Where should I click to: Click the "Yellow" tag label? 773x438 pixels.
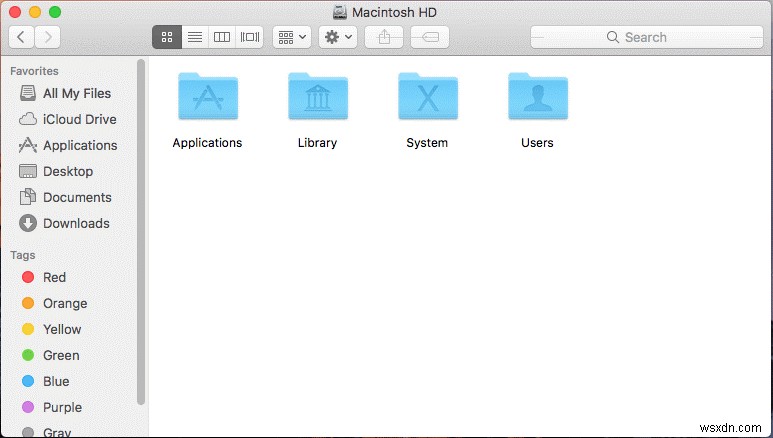[x=62, y=329]
